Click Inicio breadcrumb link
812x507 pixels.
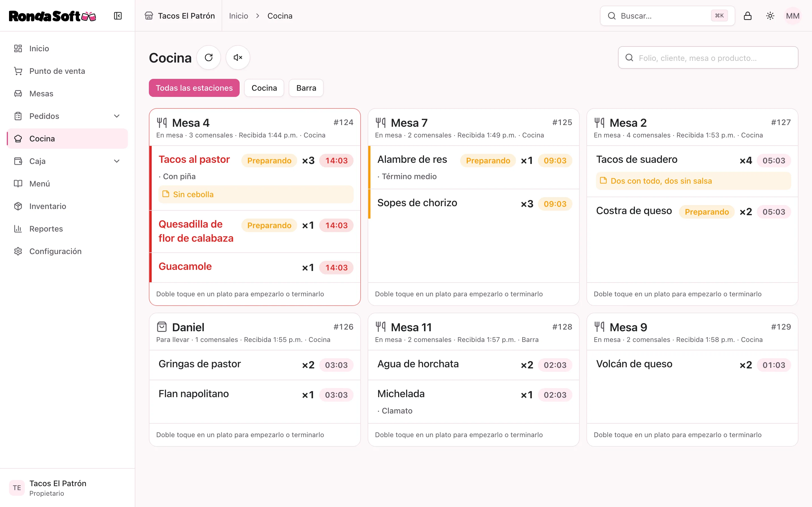239,16
